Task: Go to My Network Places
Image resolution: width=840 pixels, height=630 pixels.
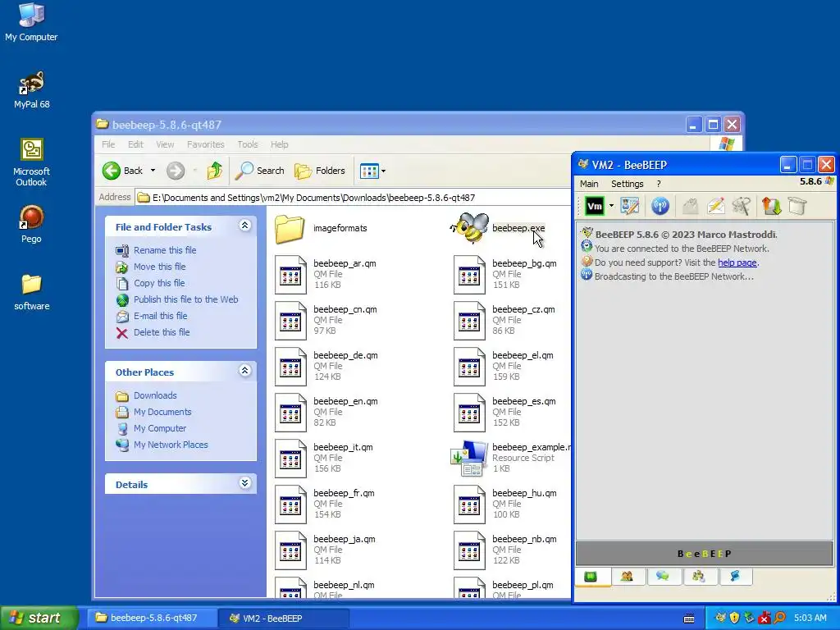Action: pos(171,445)
